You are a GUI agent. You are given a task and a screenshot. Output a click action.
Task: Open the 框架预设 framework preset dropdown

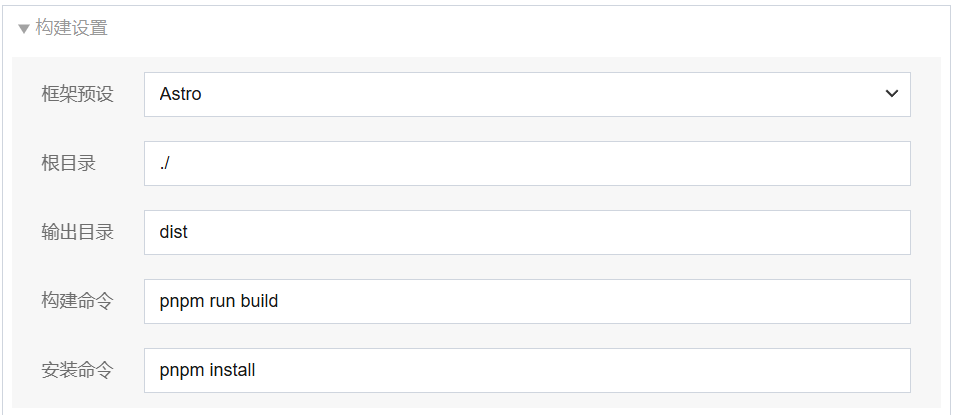tap(526, 94)
